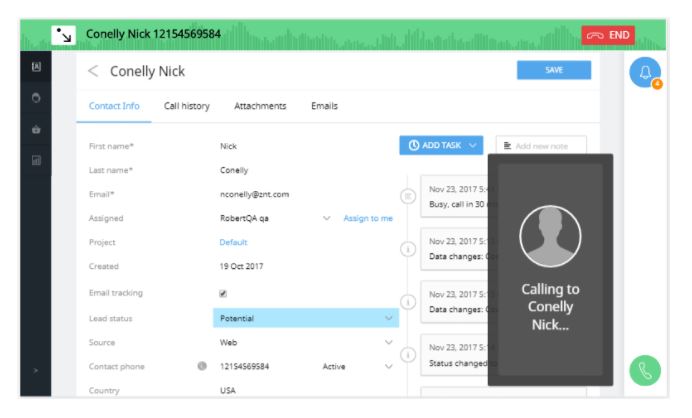Click the Assign to me link
Image resolution: width=692 pixels, height=418 pixels.
click(368, 218)
